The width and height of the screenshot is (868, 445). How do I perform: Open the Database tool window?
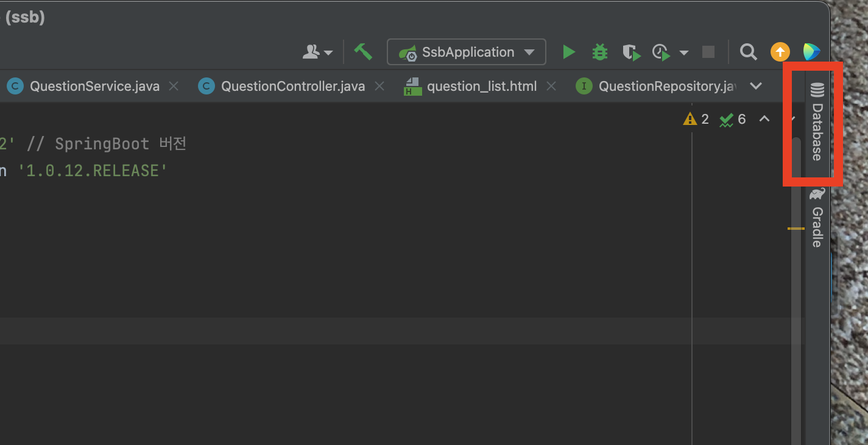pyautogui.click(x=816, y=122)
